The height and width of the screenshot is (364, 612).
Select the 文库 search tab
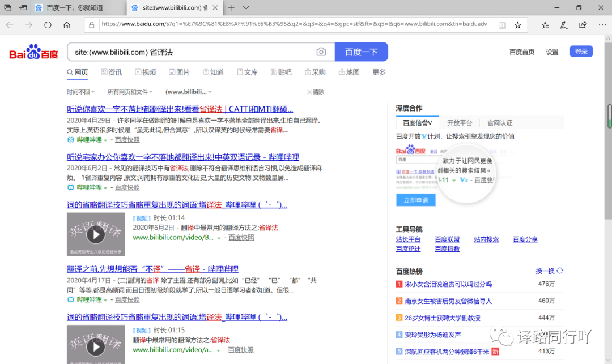tap(248, 72)
